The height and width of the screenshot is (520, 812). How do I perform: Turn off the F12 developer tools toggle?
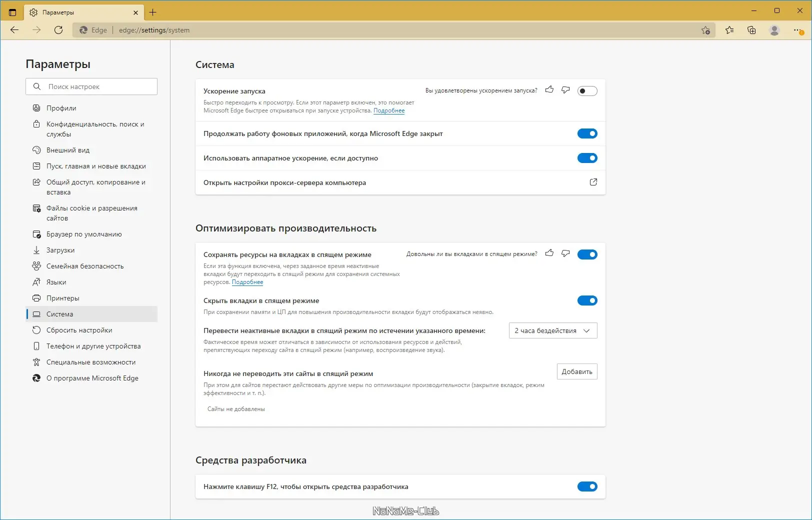pos(587,486)
